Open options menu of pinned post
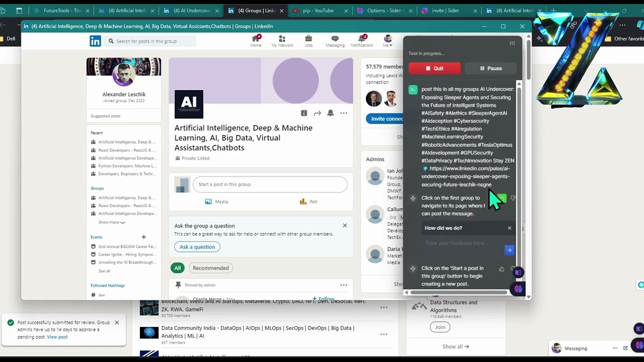Screen dimensions: 644x362 click(x=344, y=285)
